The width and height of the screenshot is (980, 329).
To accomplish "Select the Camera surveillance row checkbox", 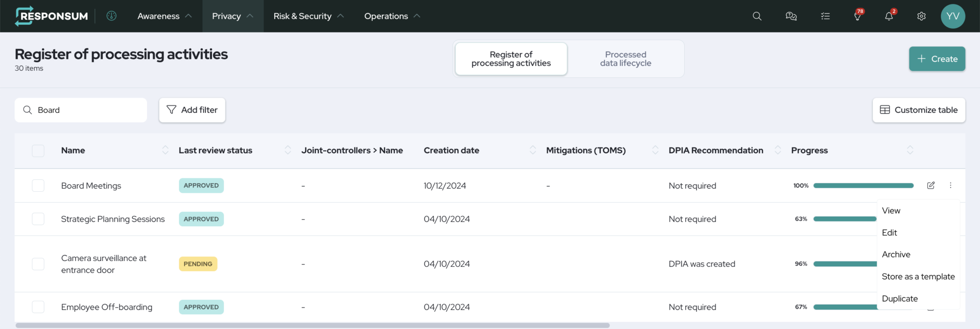I will point(38,264).
